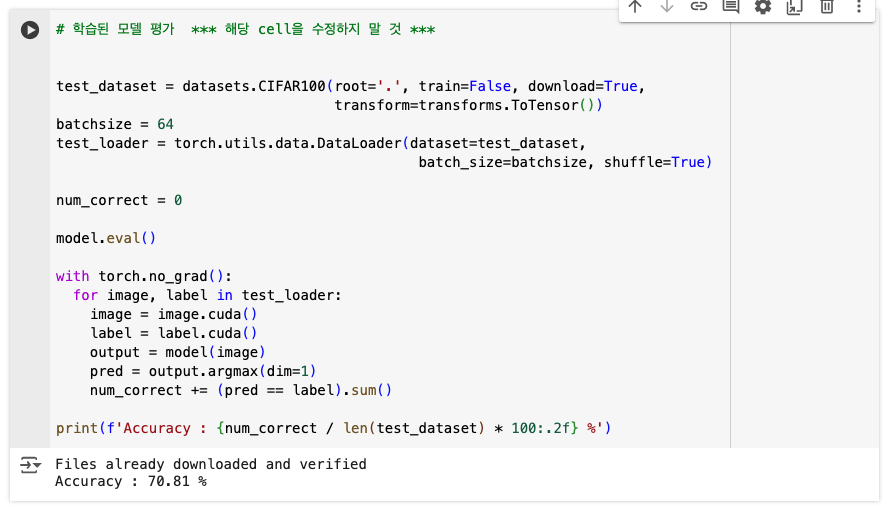Click the 'transform=transforms.ToTensor())' line
Image resolution: width=888 pixels, height=510 pixels.
click(468, 105)
